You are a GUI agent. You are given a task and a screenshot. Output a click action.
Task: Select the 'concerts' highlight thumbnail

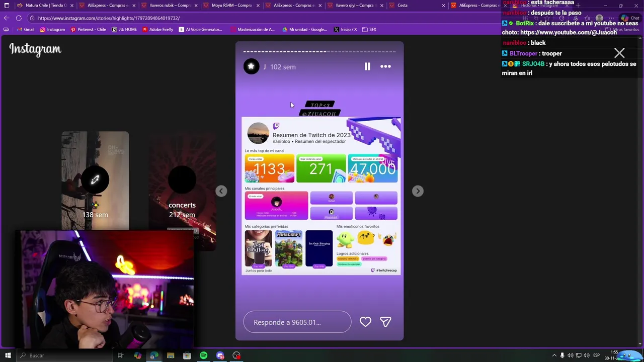point(182,191)
